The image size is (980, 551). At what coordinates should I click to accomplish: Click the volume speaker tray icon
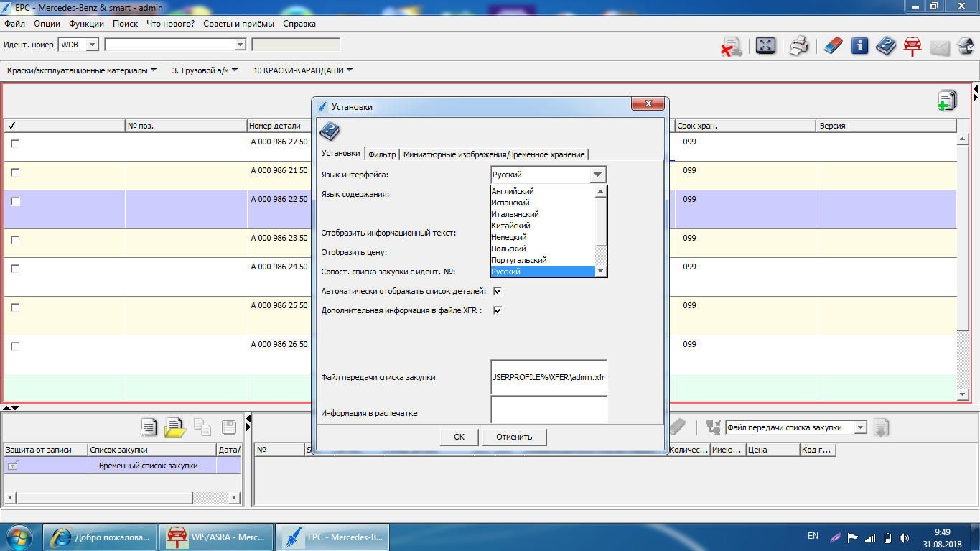pos(904,537)
